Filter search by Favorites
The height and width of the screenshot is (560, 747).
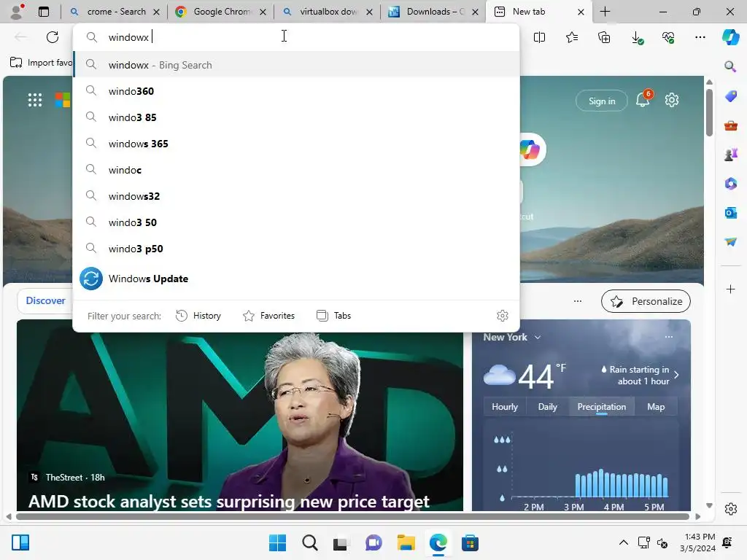(x=268, y=315)
